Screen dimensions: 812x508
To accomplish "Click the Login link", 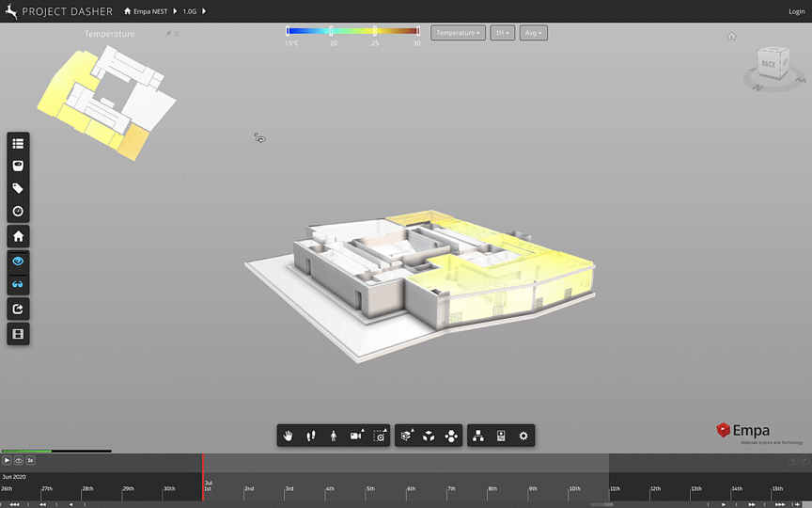I will pos(796,11).
